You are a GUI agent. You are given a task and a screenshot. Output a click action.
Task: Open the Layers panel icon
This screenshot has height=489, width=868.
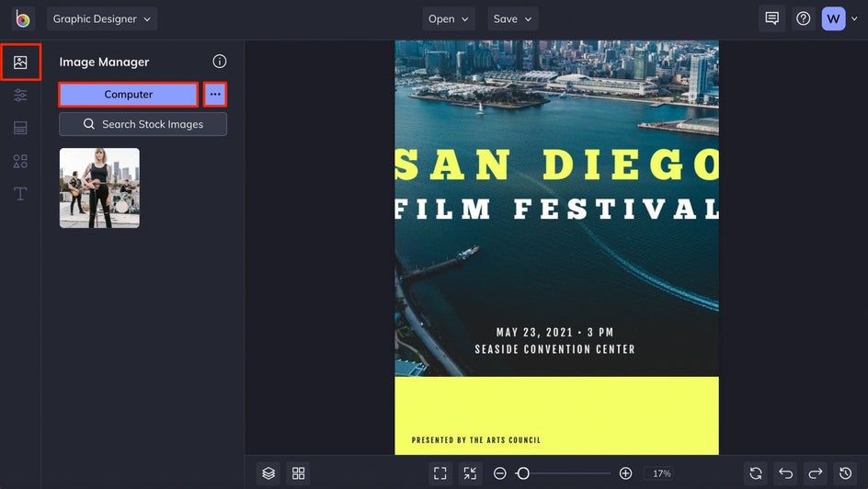point(268,473)
